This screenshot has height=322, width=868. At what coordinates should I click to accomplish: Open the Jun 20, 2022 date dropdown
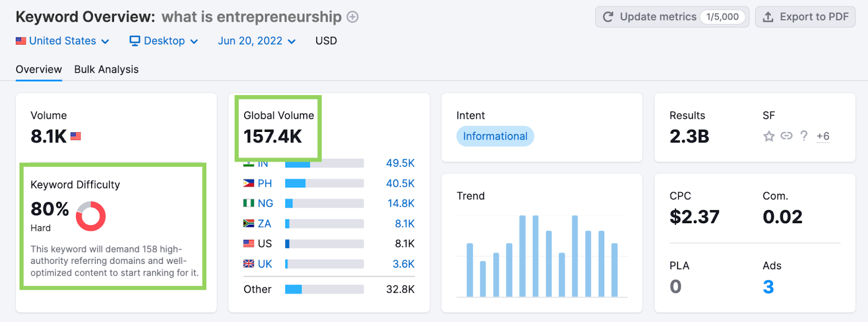coord(257,41)
